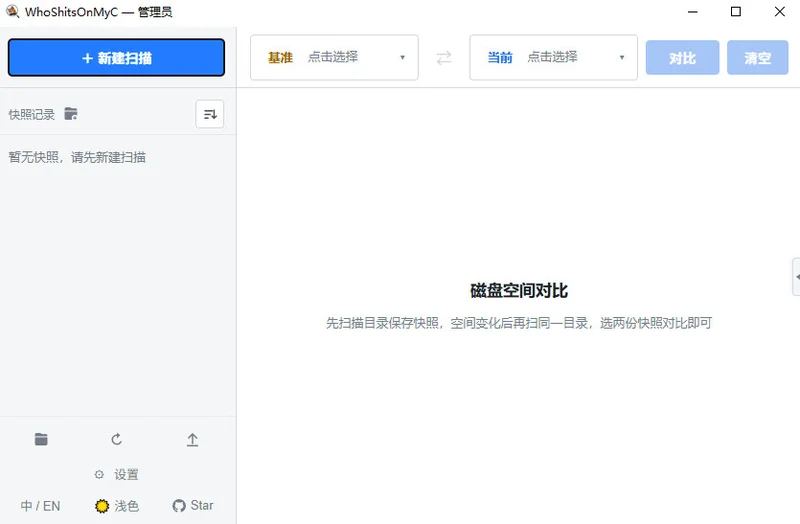Viewport: 800px width, 524px height.
Task: Click the 清空 clear button
Action: [x=758, y=58]
